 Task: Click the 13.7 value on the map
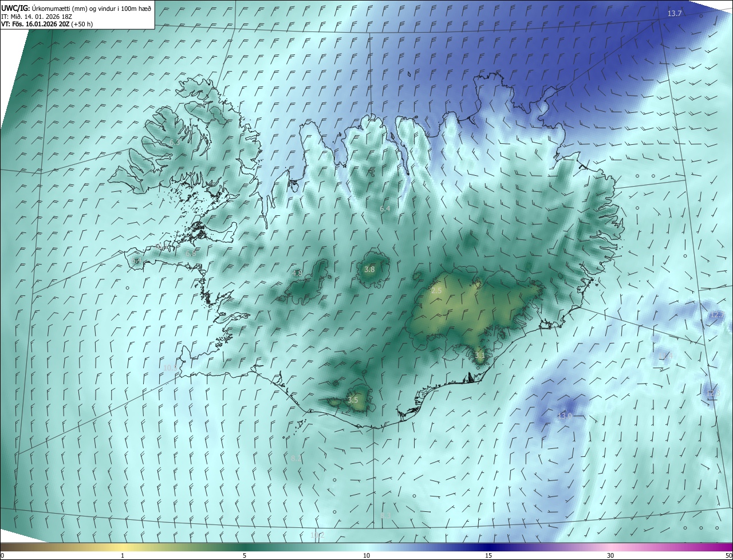(x=675, y=13)
